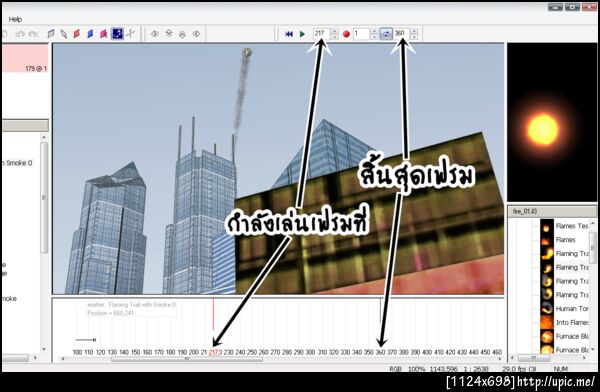Image resolution: width=600 pixels, height=392 pixels.
Task: Click the red layer tool icon
Action: pyautogui.click(x=77, y=34)
